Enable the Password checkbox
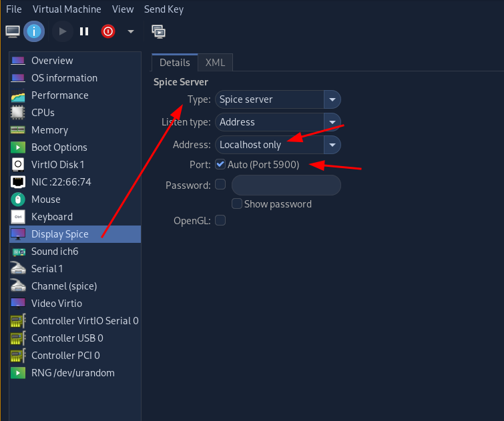 click(x=220, y=184)
